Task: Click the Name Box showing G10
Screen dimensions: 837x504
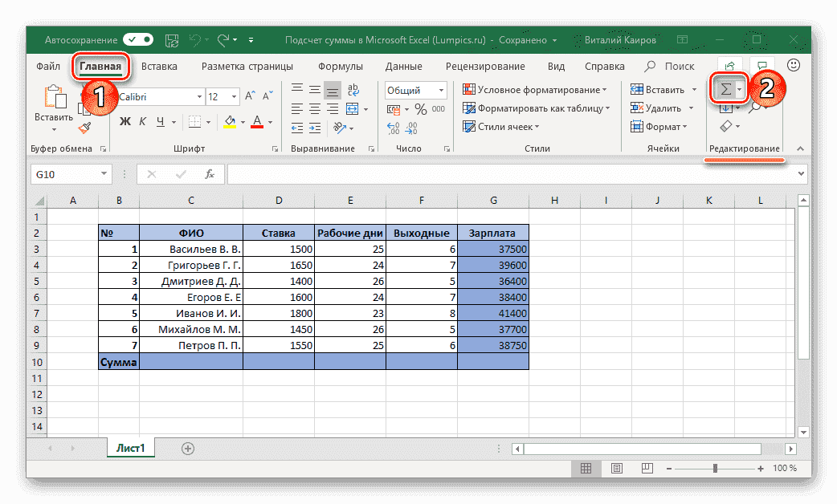Action: pyautogui.click(x=68, y=173)
